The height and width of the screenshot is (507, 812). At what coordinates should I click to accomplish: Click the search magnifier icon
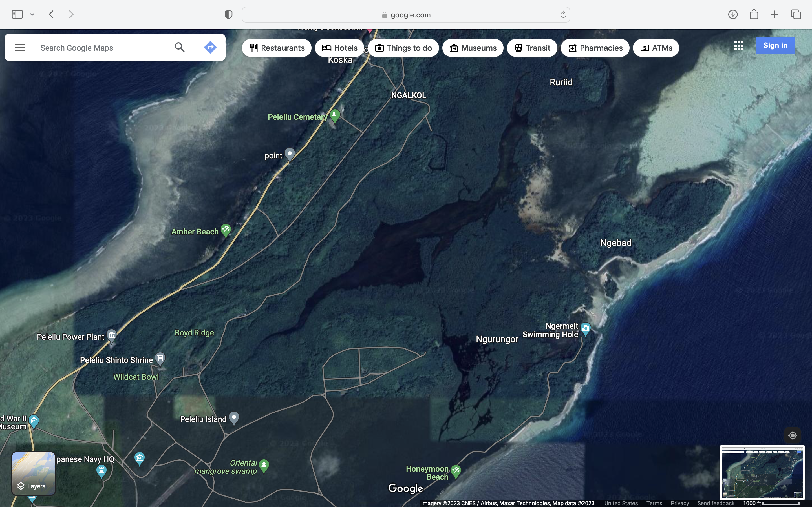(180, 47)
